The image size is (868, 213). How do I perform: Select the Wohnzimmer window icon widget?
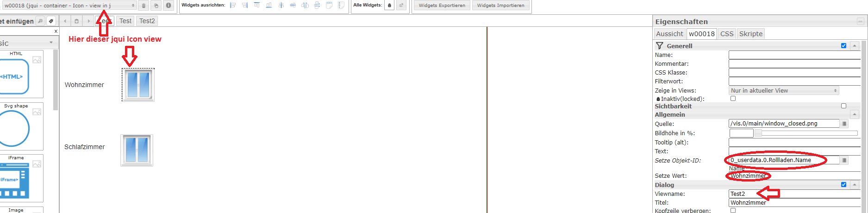coord(138,85)
